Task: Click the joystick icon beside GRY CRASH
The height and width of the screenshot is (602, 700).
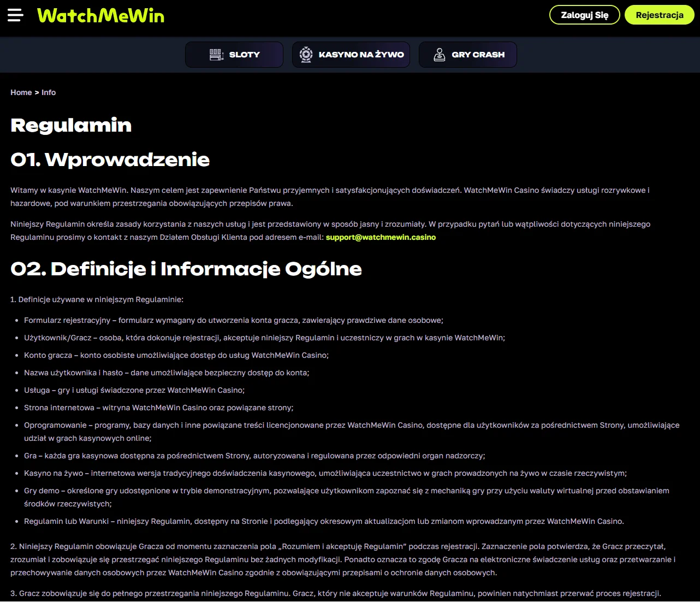Action: tap(439, 55)
